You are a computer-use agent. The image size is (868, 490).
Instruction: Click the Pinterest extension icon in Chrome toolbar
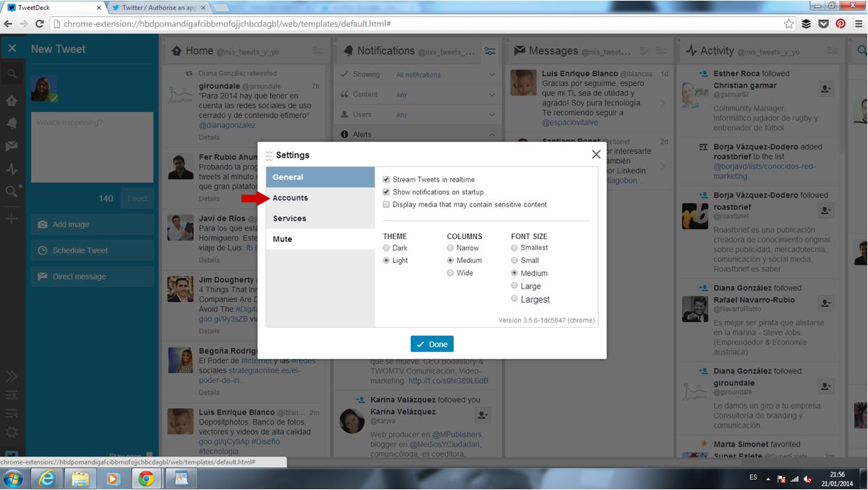840,23
